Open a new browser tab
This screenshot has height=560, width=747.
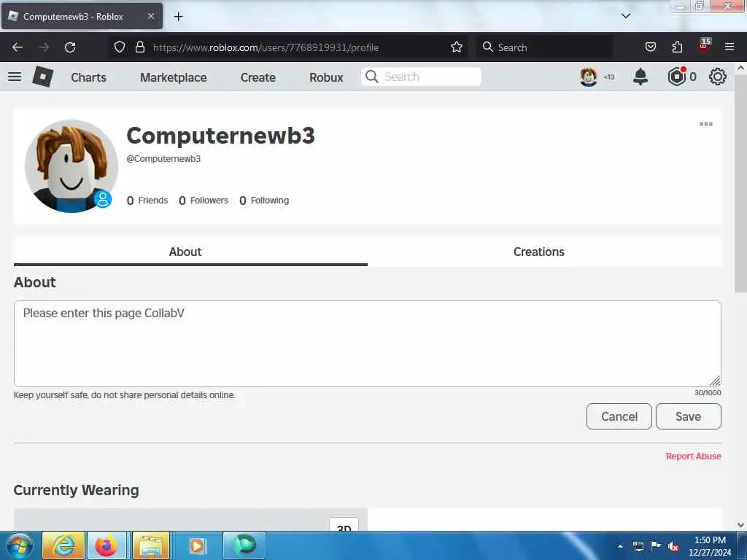click(x=178, y=17)
